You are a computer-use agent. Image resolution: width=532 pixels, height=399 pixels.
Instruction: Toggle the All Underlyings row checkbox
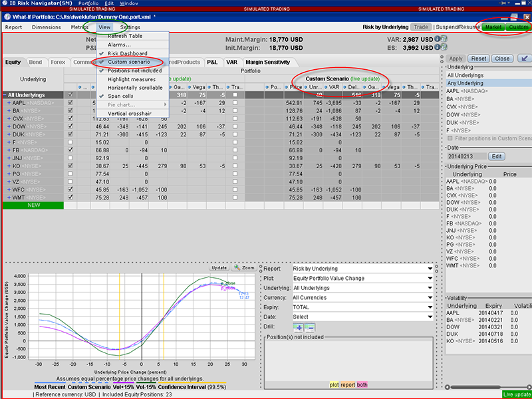(x=70, y=95)
